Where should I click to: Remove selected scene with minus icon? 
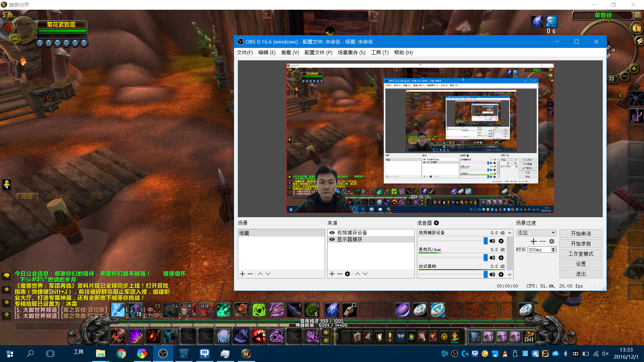click(250, 274)
